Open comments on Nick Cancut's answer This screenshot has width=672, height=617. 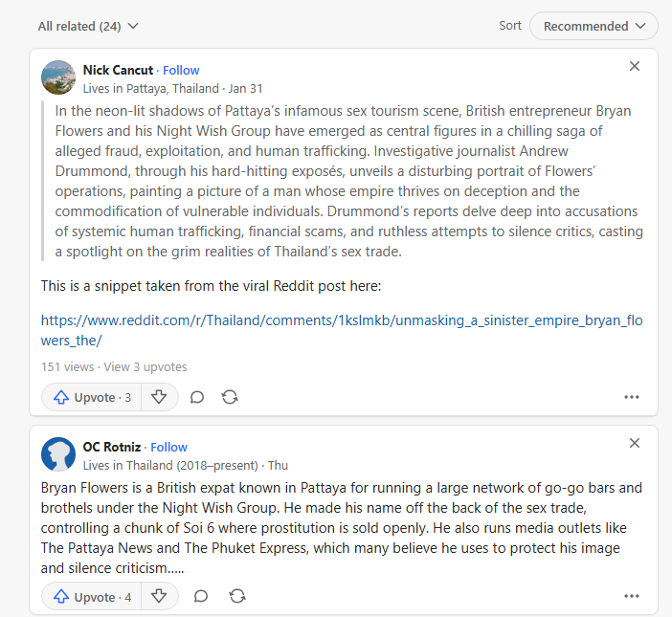tap(196, 397)
